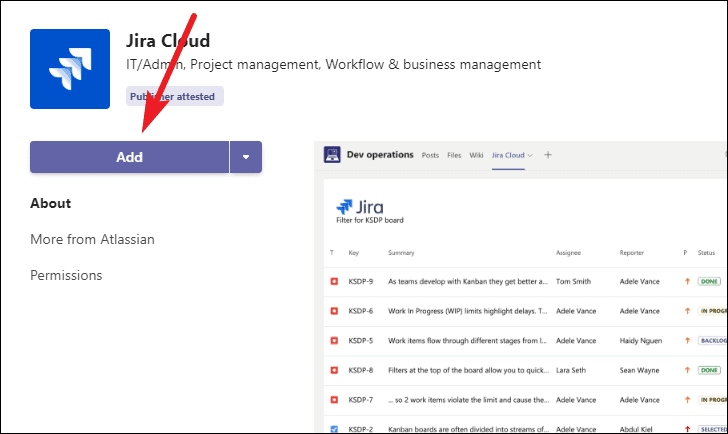Click the priority arrow for KSDP-8

pyautogui.click(x=687, y=370)
